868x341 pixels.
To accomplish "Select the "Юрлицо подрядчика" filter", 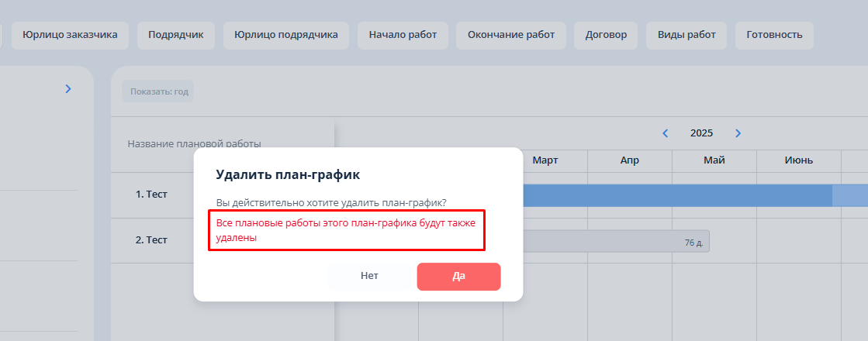I will [x=286, y=35].
